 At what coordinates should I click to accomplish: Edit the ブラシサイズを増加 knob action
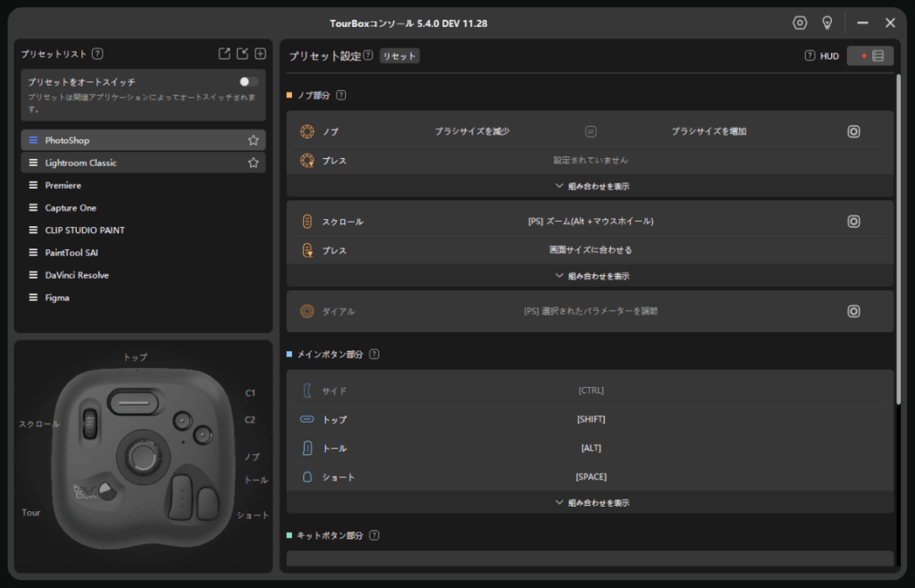709,132
